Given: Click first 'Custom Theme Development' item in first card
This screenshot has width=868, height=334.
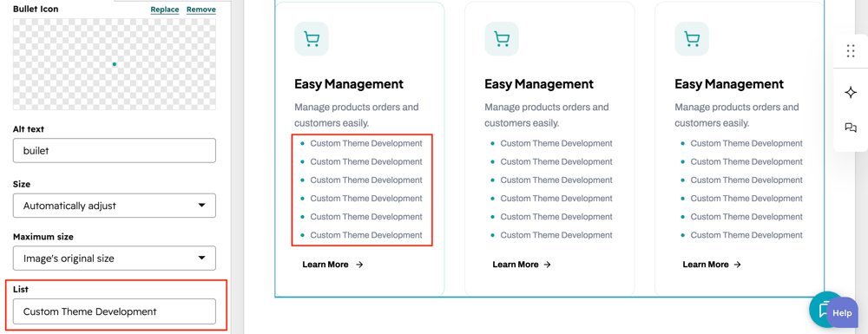Looking at the screenshot, I should pyautogui.click(x=366, y=143).
